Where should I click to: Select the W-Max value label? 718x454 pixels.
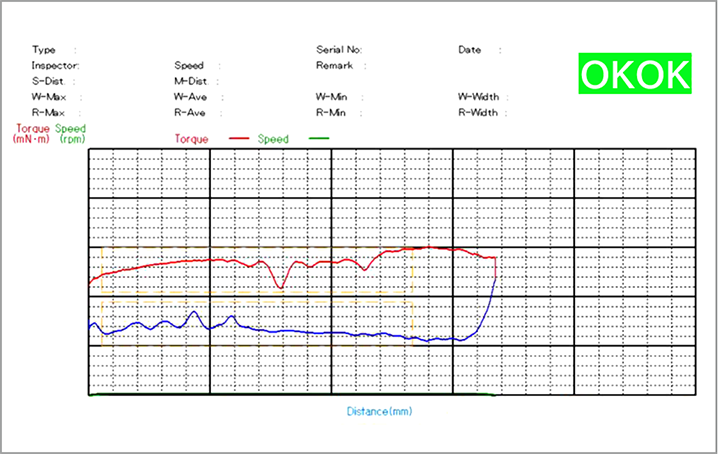(48, 97)
